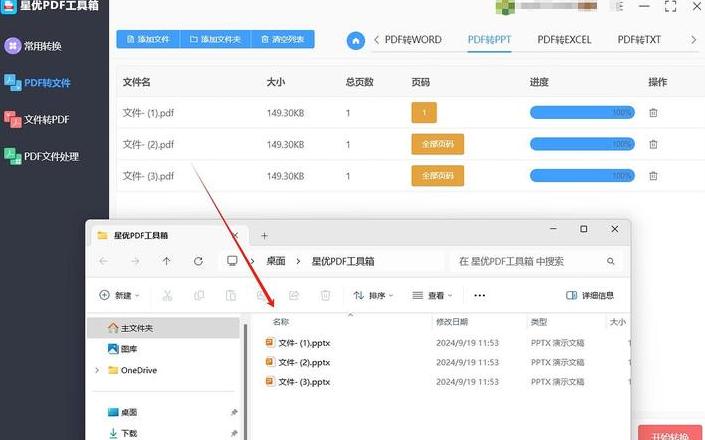Screen dimensions: 705x440
Task: Open PDF文件处理 in the sidebar
Action: coord(42,156)
